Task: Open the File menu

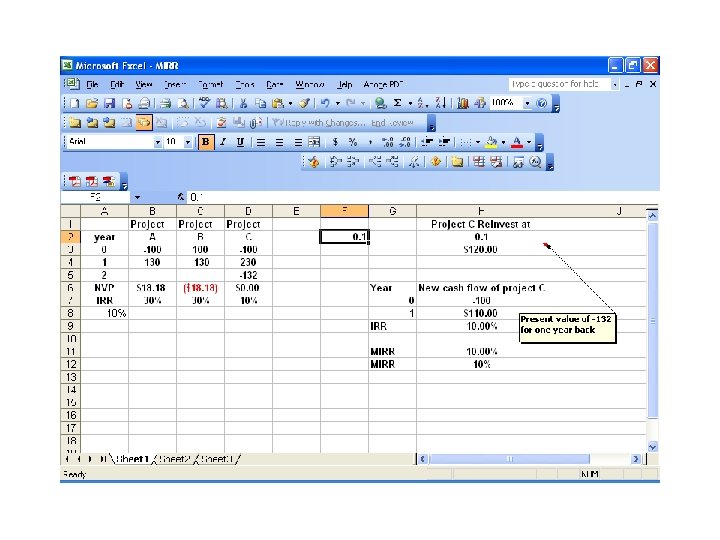Action: click(x=92, y=84)
